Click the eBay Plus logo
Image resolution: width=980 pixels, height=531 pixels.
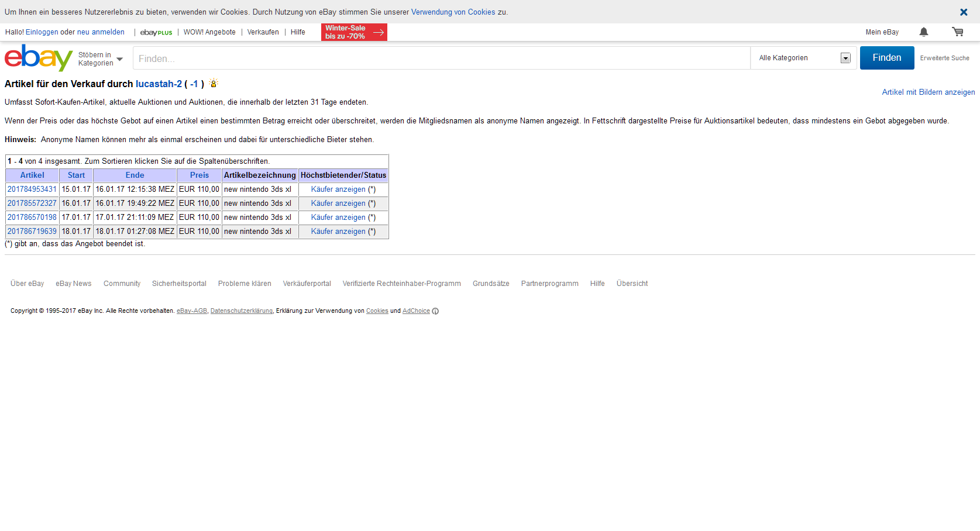pos(156,33)
